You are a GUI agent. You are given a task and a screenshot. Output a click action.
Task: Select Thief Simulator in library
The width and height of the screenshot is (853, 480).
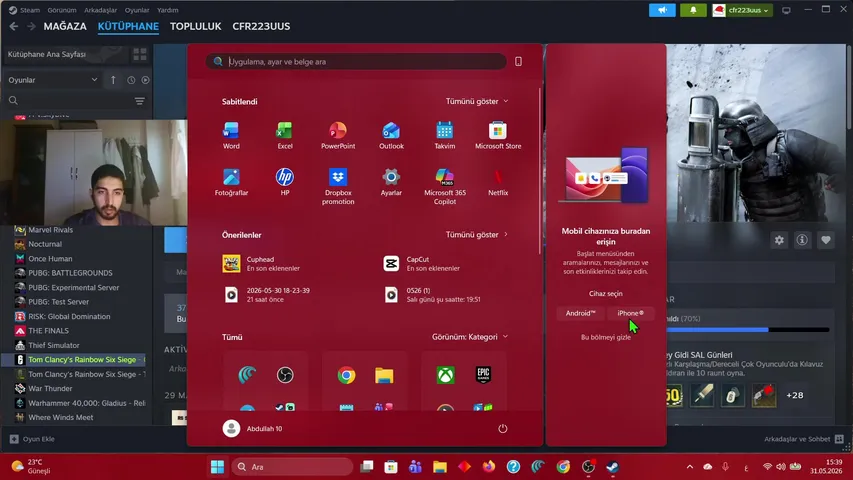point(54,345)
